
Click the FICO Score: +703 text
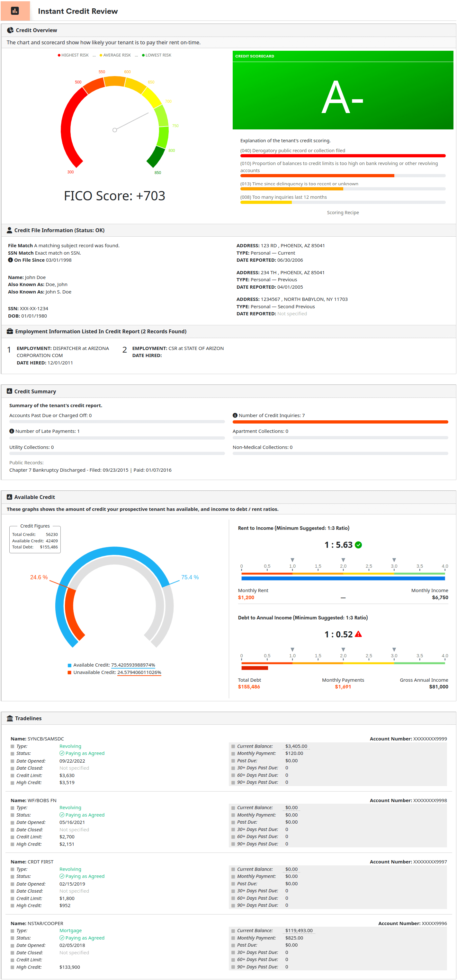pyautogui.click(x=114, y=196)
